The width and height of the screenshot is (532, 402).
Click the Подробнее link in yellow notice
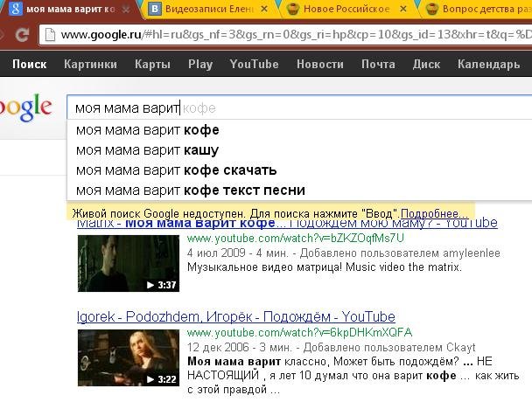pos(434,214)
